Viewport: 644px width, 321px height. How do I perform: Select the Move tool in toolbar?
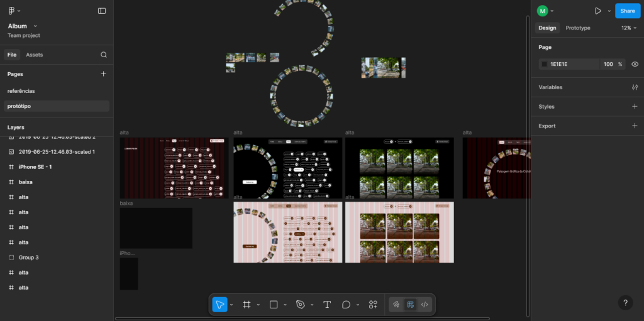[x=219, y=305]
